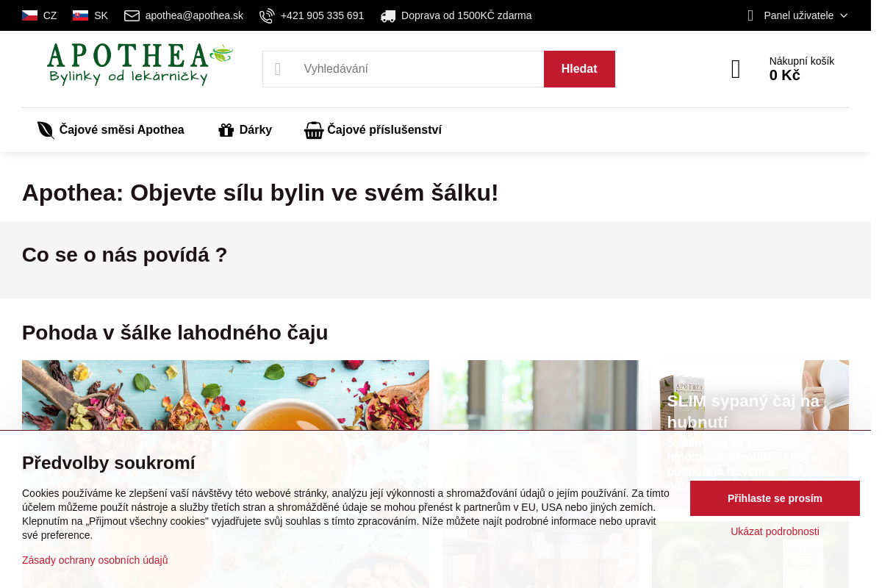Screen dimensions: 882x588
Task: Open the Apothea logo homepage link
Action: (x=140, y=65)
